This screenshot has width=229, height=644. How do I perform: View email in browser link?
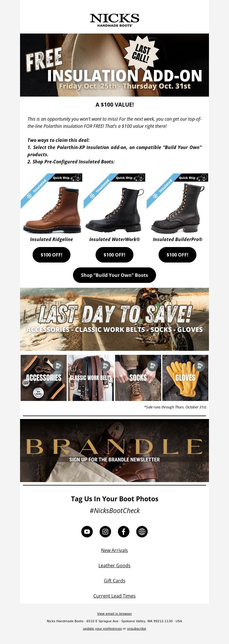coord(114,614)
